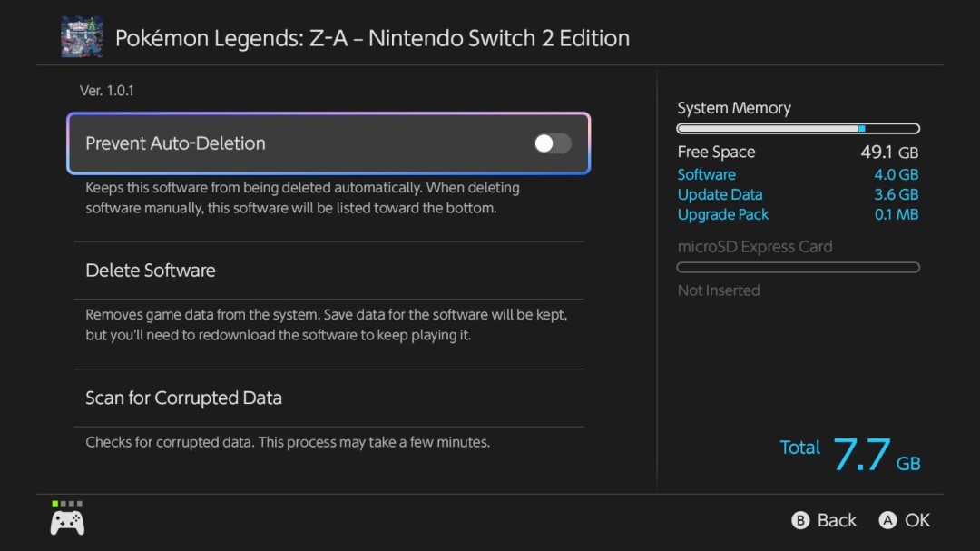Click the System Memory heading
The height and width of the screenshot is (551, 980).
point(734,107)
